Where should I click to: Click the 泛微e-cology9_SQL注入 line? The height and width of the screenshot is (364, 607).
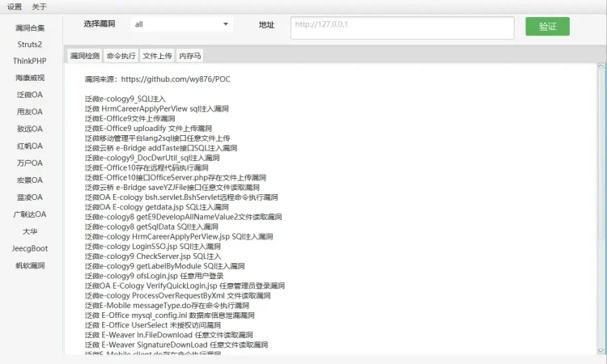[125, 99]
